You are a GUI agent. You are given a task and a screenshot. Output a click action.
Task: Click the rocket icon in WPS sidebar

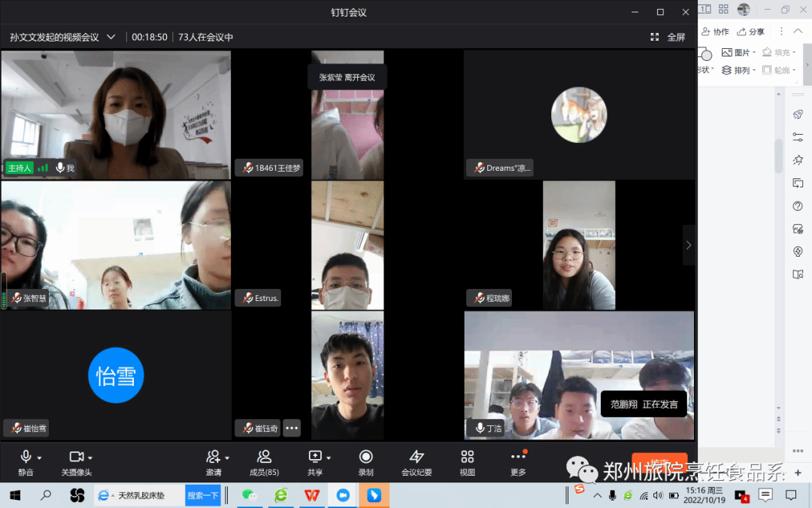coord(798,114)
